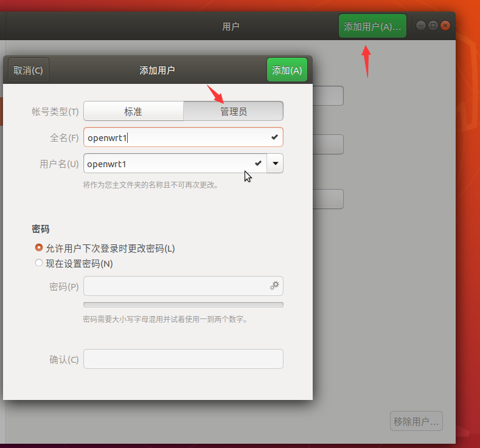Open 添加用户(A)… in the header bar
The height and width of the screenshot is (448, 480).
372,26
